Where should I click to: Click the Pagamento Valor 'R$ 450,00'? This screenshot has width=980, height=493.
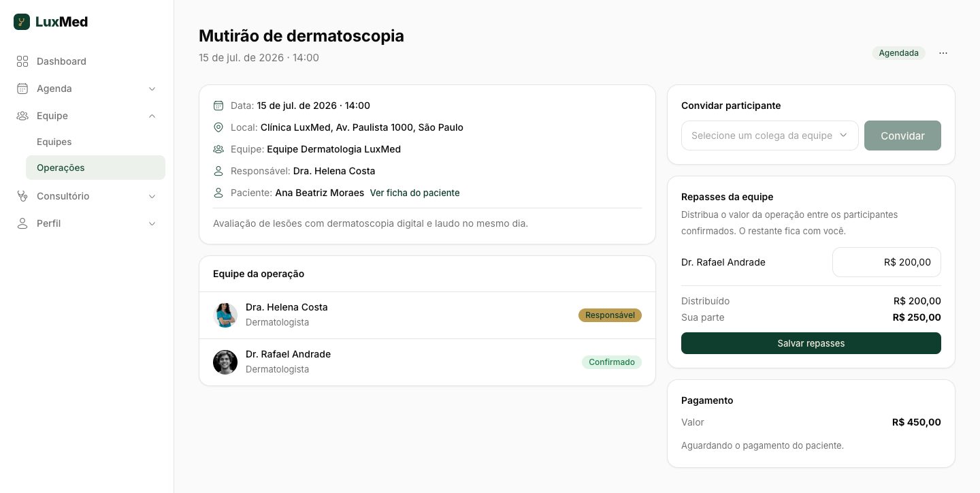(x=917, y=422)
